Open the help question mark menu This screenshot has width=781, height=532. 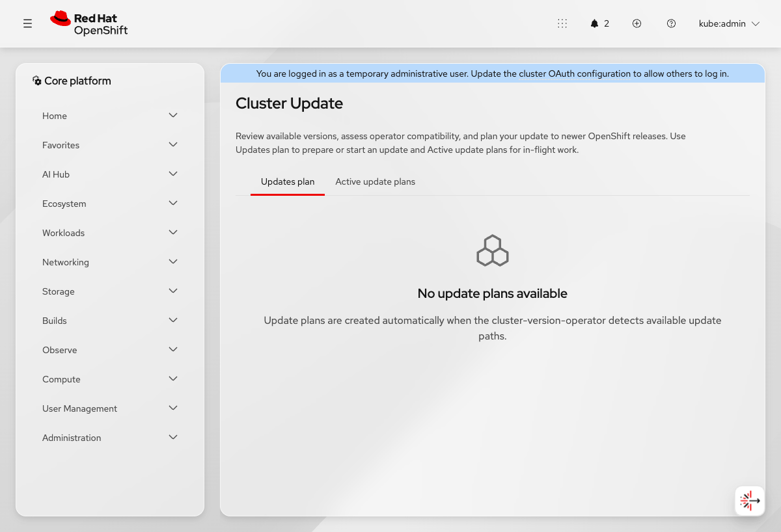[x=671, y=23]
